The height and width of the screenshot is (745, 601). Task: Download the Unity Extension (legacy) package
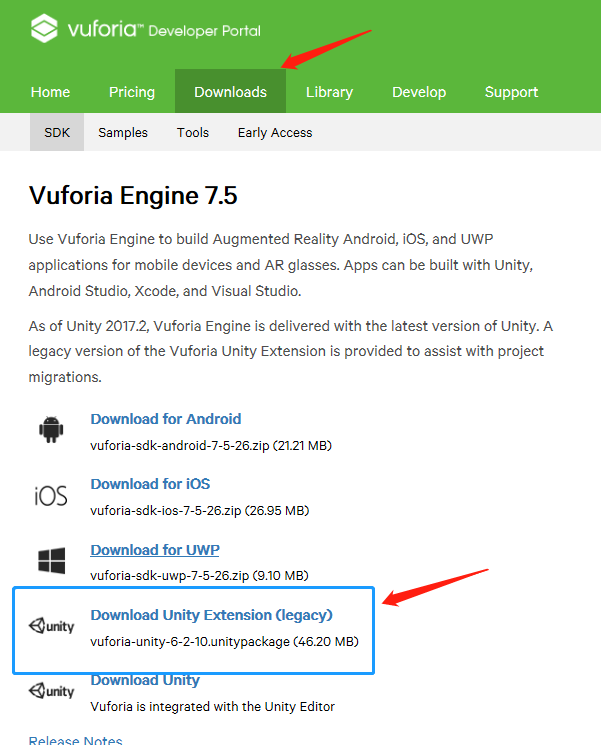211,615
